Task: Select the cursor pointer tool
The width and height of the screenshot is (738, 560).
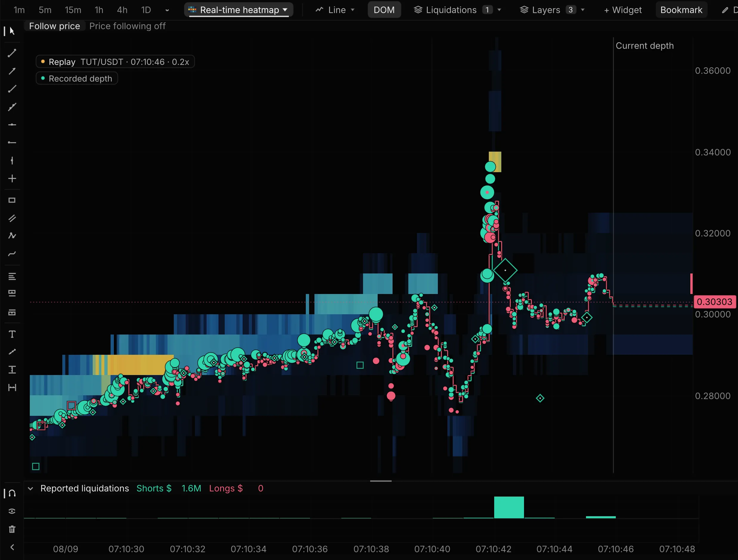Action: (x=12, y=31)
